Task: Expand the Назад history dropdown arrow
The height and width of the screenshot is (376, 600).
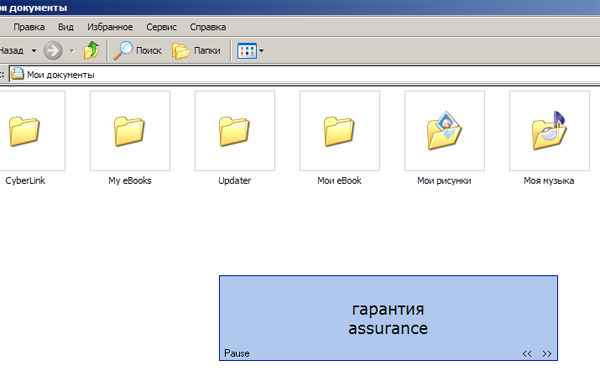Action: tap(34, 50)
